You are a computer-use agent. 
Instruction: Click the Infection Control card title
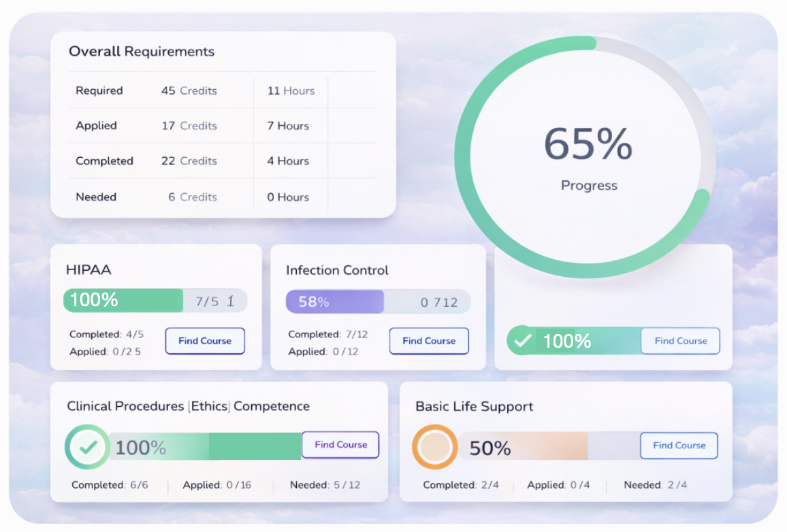coord(337,270)
